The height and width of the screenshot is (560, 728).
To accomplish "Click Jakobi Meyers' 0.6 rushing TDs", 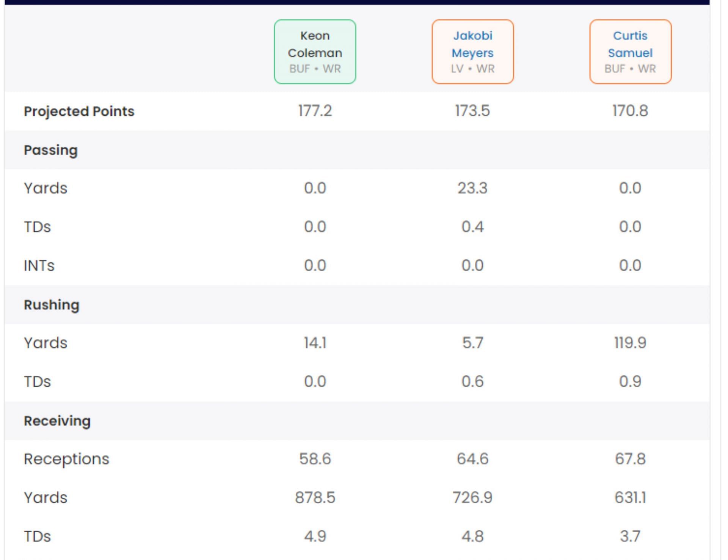I will [472, 381].
